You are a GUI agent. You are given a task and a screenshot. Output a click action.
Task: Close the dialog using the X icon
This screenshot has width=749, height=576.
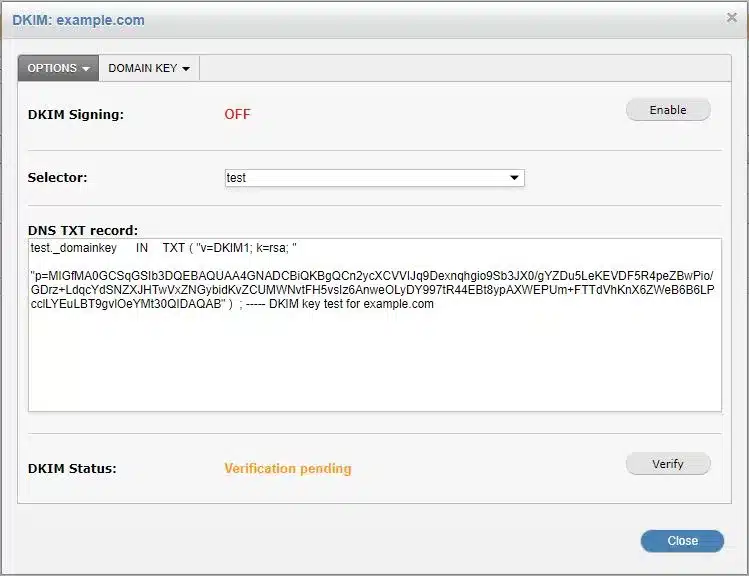[x=731, y=18]
